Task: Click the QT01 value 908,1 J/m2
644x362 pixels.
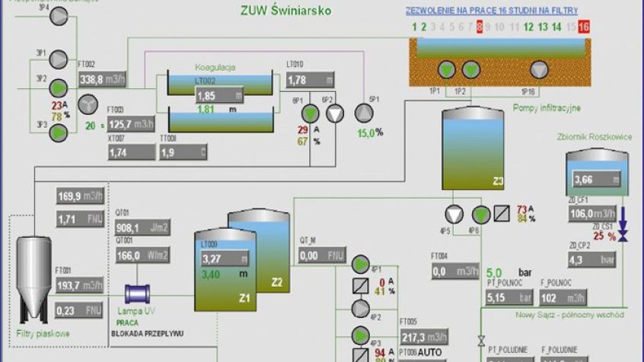Action: click(142, 228)
